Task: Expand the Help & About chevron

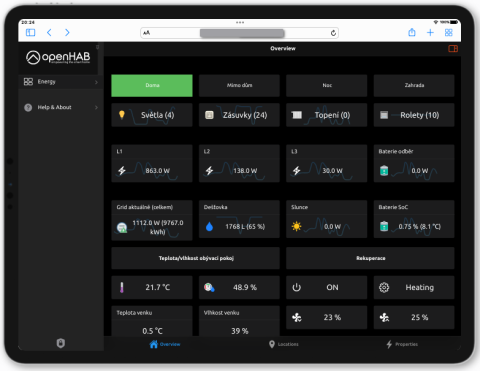Action: tap(96, 107)
